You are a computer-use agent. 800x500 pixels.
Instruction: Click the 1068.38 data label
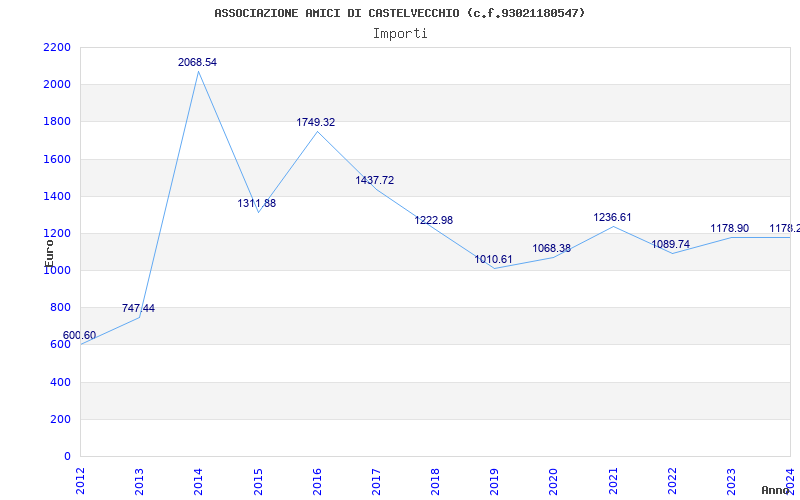(552, 248)
